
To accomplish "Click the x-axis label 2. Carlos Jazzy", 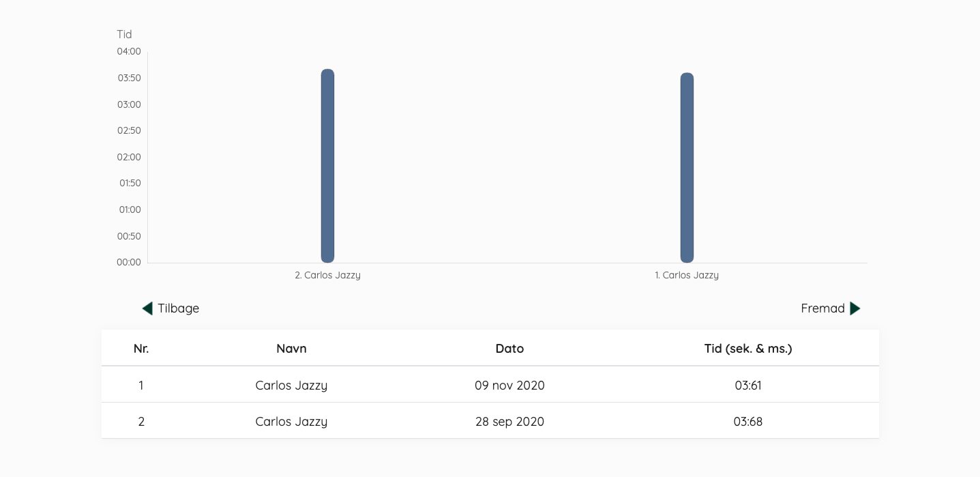I will (327, 276).
